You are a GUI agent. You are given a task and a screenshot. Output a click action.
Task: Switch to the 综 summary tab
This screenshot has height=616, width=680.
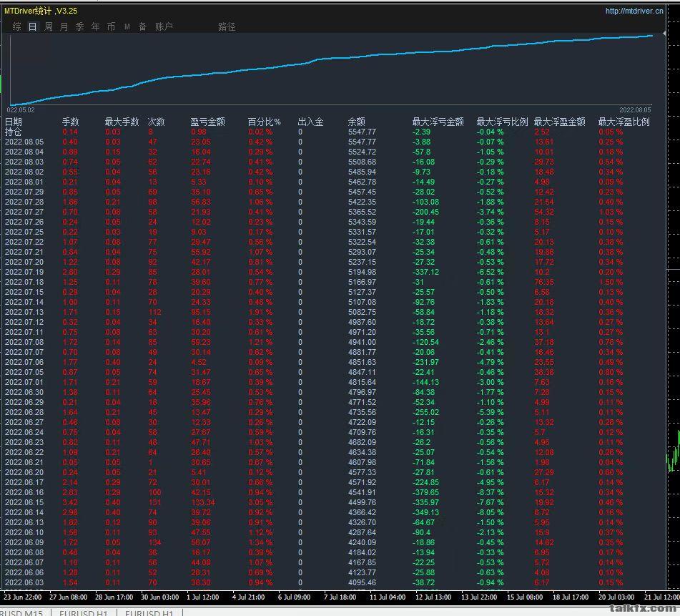17,27
